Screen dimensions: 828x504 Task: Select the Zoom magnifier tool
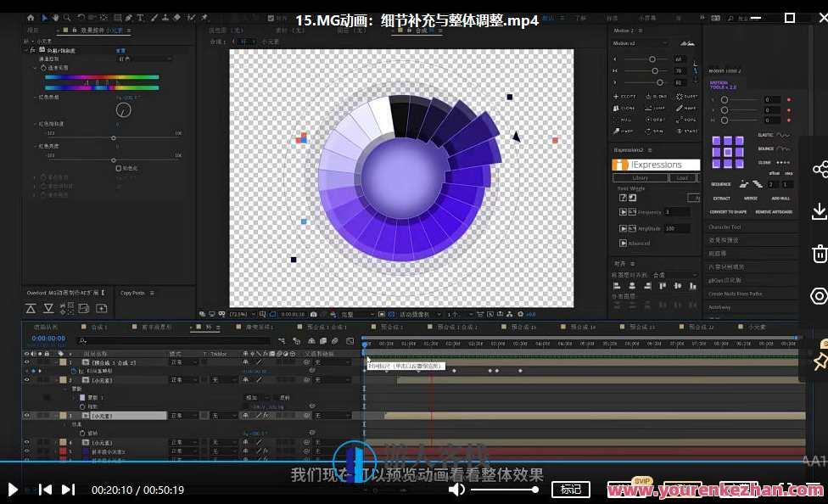point(67,17)
